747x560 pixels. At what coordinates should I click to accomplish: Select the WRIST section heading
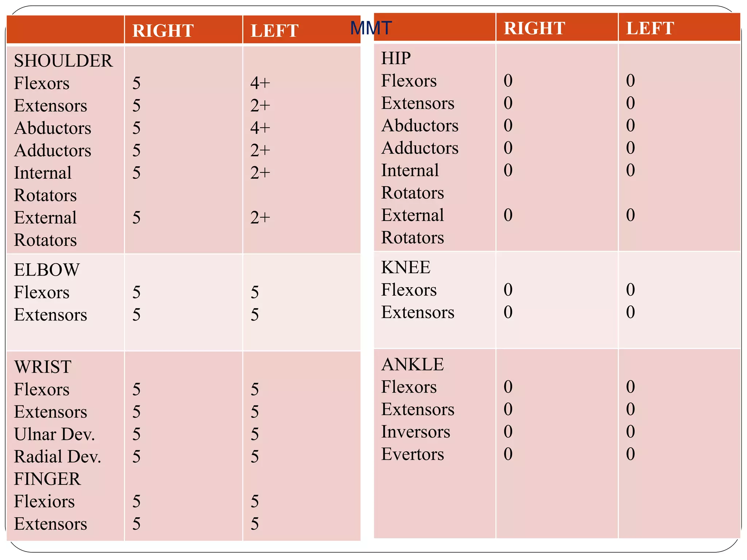point(43,367)
